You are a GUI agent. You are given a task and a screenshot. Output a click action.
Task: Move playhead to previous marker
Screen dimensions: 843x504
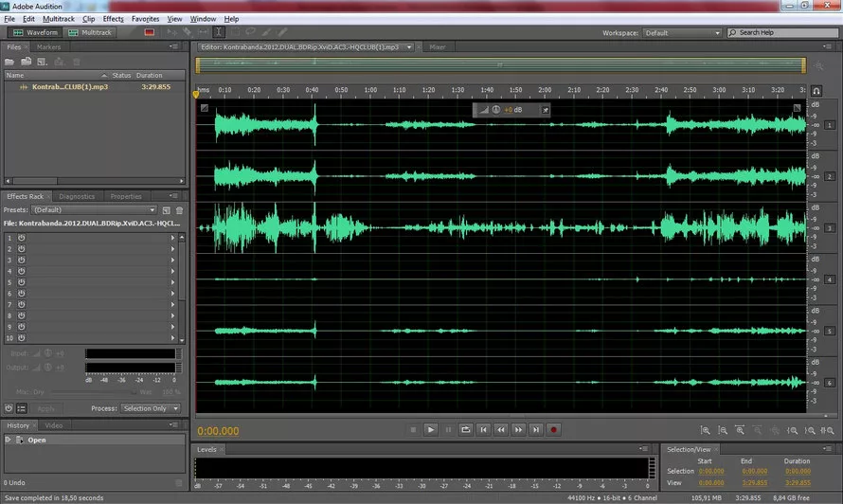tap(483, 430)
